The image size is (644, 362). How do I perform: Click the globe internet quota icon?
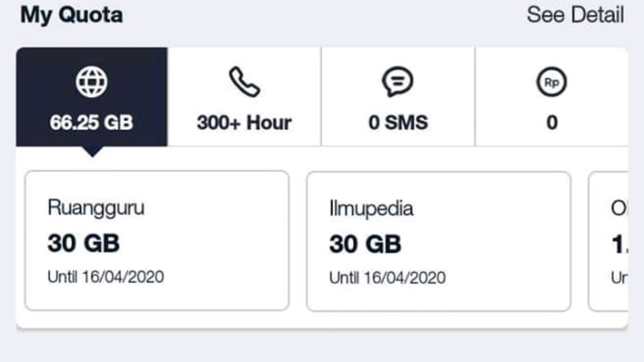click(x=92, y=82)
